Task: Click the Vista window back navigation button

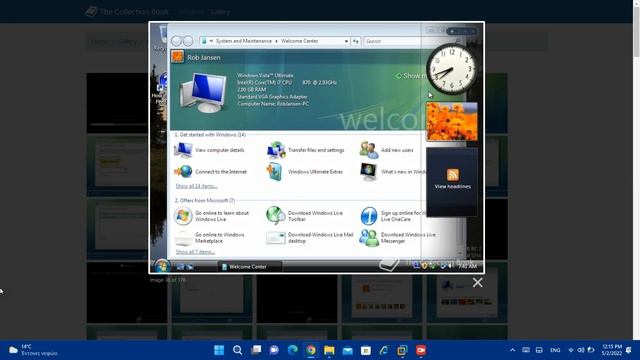Action: coord(176,41)
